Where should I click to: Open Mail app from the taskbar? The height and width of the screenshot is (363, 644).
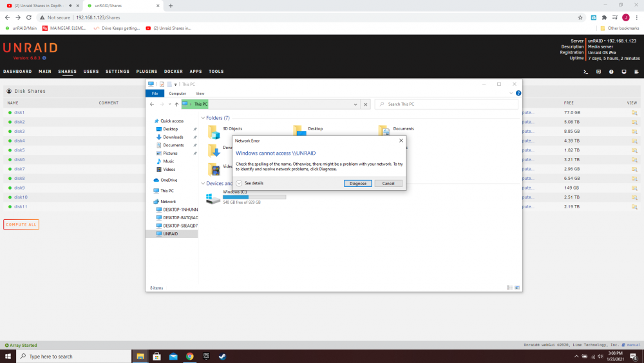[173, 357]
